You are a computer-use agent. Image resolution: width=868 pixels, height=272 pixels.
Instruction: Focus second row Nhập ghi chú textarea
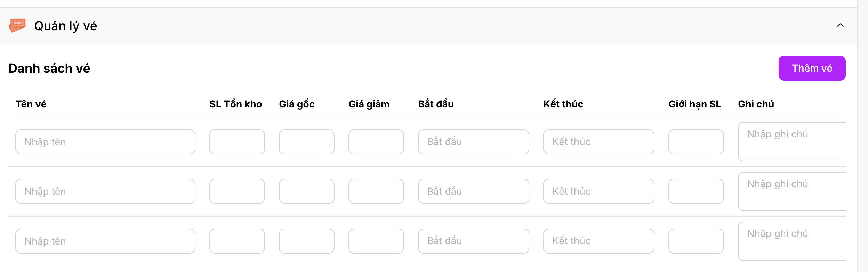[x=792, y=191]
